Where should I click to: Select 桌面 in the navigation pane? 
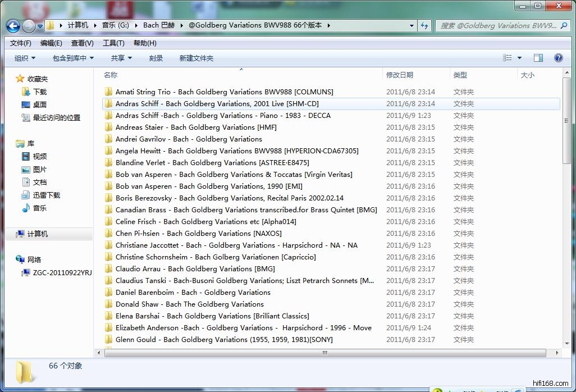pos(39,104)
